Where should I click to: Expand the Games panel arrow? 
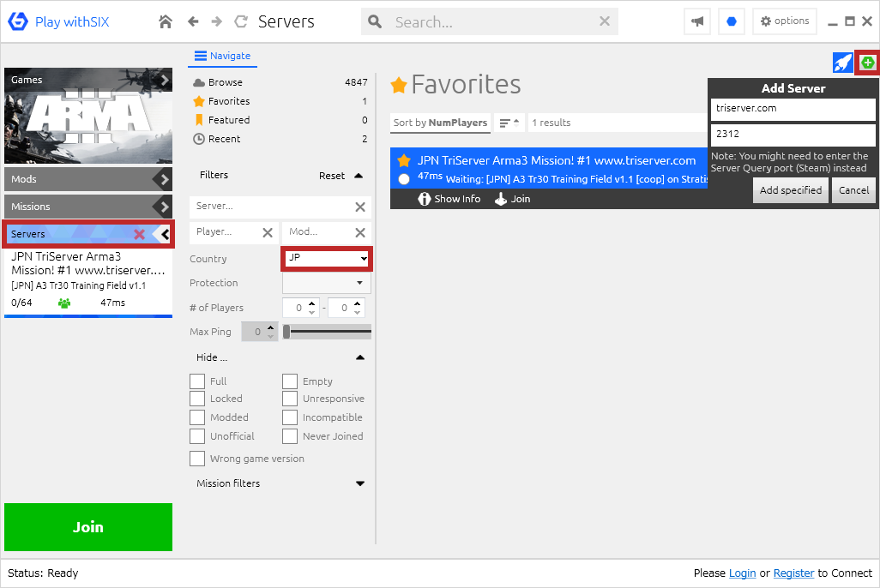coord(165,81)
